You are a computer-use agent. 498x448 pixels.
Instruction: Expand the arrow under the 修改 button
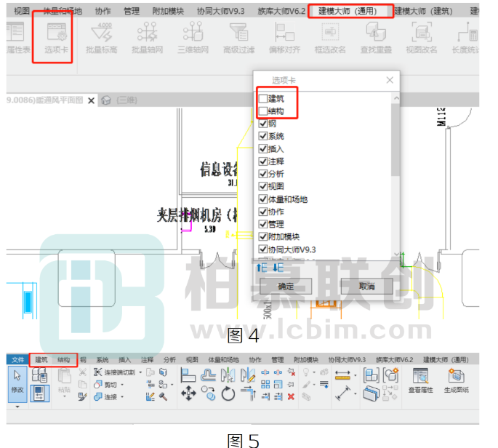click(17, 407)
